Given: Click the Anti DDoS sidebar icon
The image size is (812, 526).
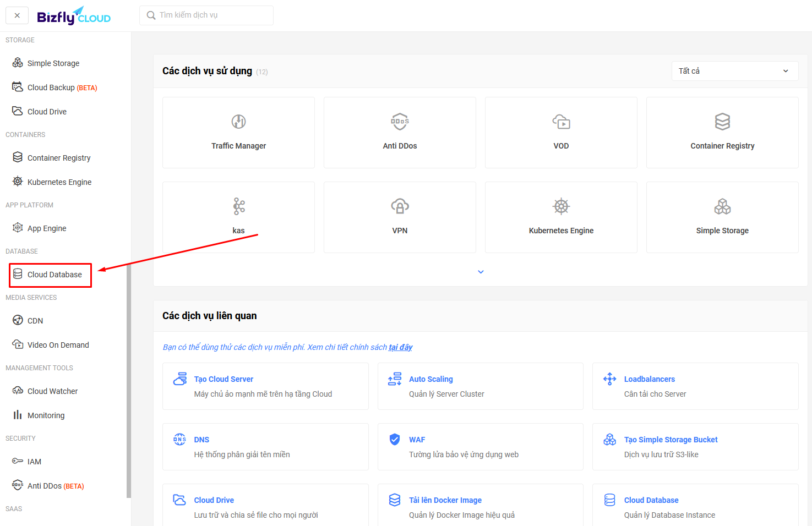Looking at the screenshot, I should click(18, 485).
